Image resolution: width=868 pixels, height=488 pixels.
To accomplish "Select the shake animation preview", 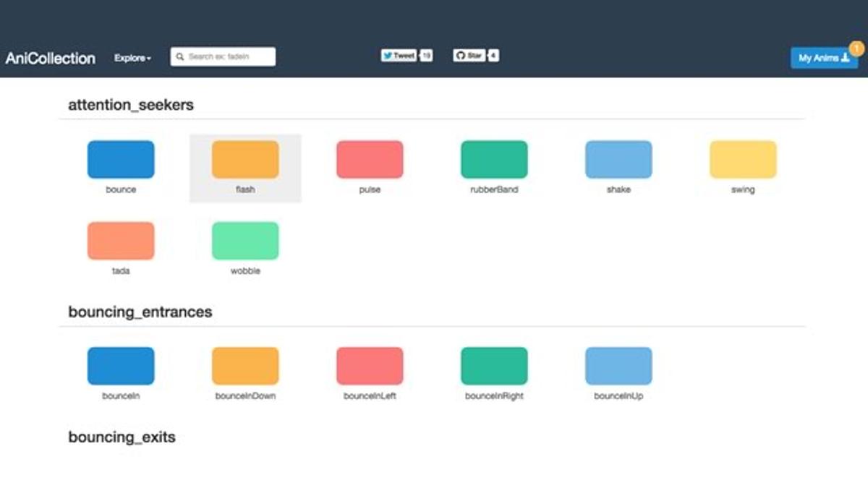I will [x=619, y=159].
